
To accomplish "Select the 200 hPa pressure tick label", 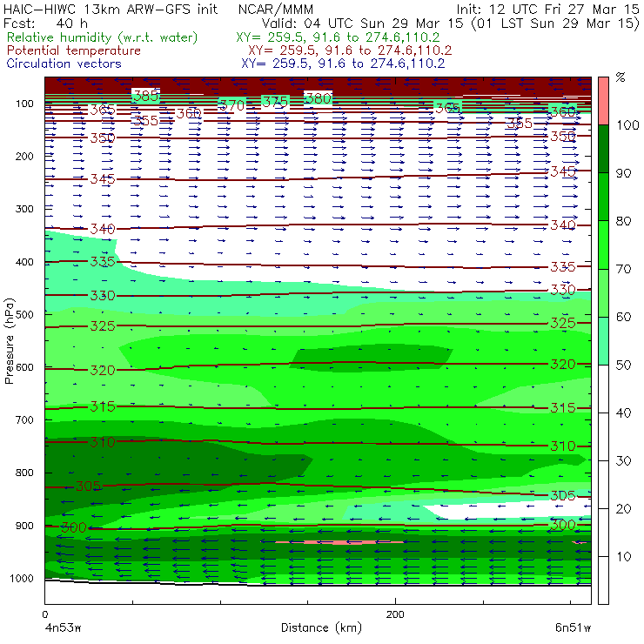I will point(24,156).
